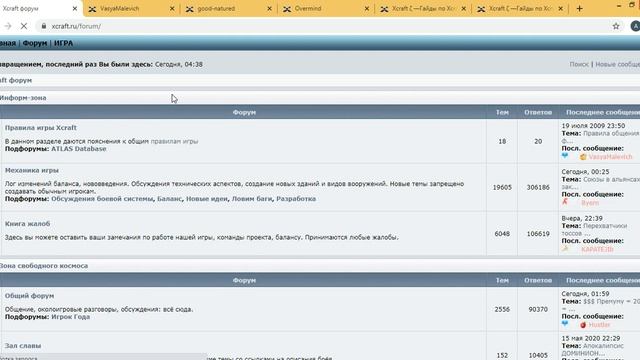Open VasyaMalevich user profile link
This screenshot has height=360, width=640.
point(610,157)
